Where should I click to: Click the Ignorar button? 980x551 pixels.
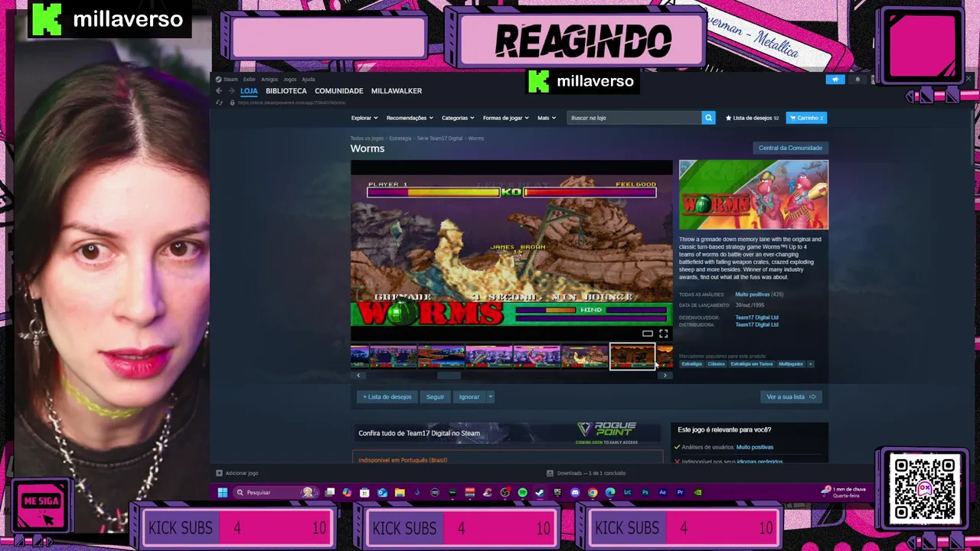click(469, 396)
